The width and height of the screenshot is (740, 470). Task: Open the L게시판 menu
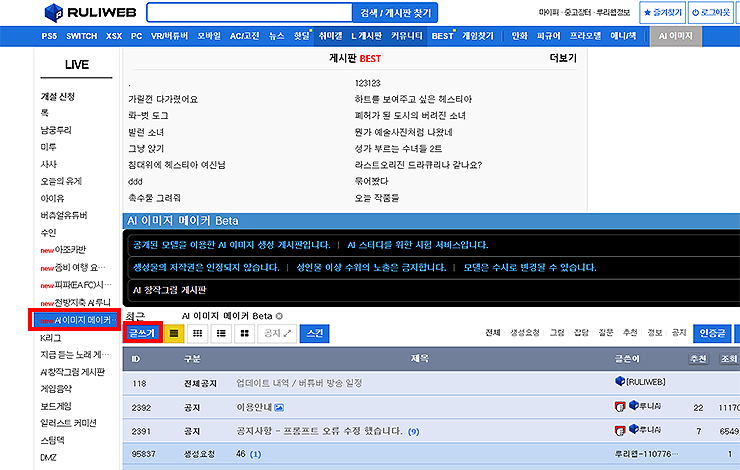[366, 36]
